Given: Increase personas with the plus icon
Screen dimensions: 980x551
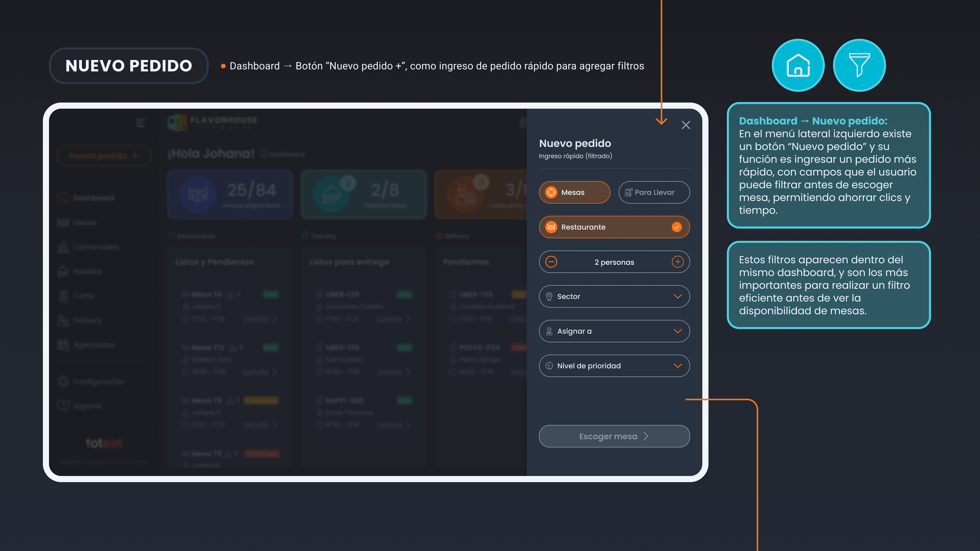Looking at the screenshot, I should pos(678,262).
